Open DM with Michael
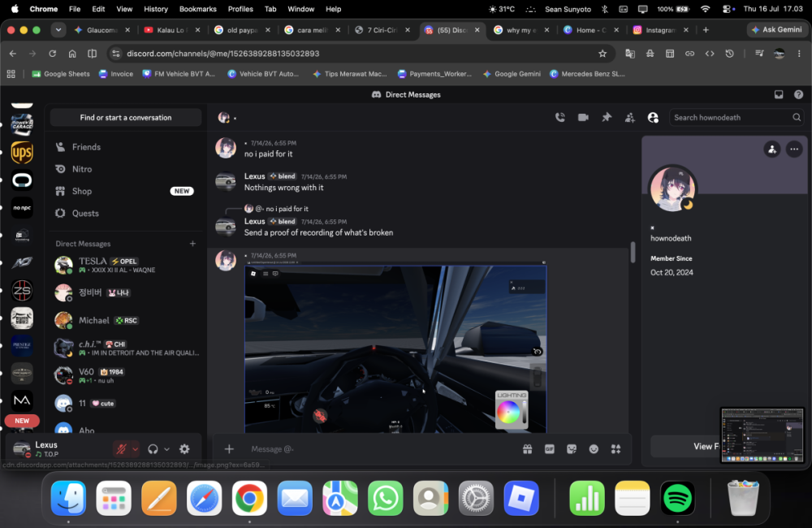The image size is (812, 528). click(126, 320)
